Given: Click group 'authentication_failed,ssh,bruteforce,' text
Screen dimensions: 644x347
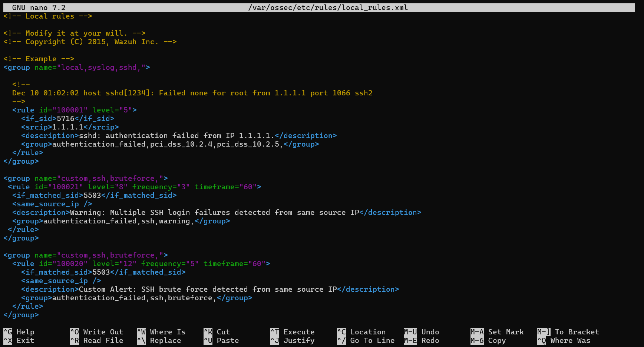Looking at the screenshot, I should click(x=135, y=298).
